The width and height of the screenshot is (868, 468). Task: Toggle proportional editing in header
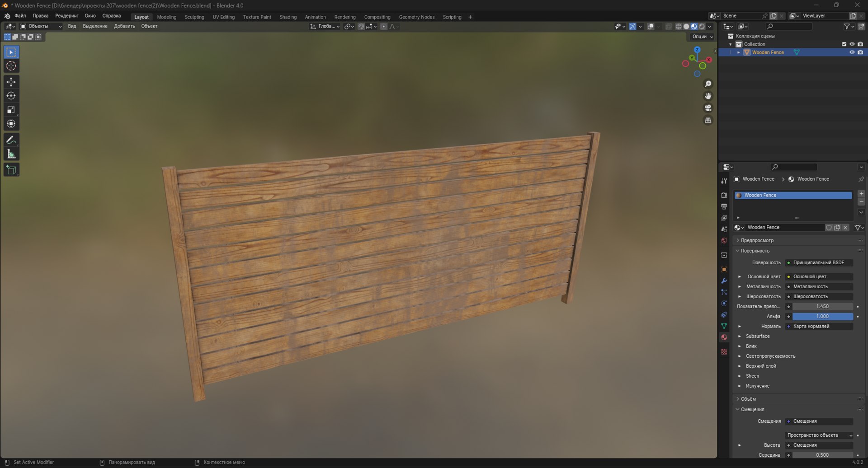tap(384, 27)
